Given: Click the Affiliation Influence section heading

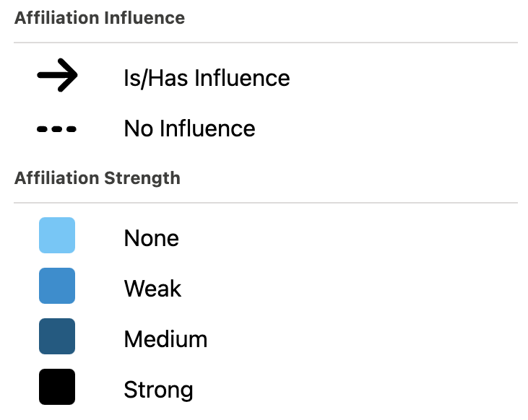Looking at the screenshot, I should 100,18.
